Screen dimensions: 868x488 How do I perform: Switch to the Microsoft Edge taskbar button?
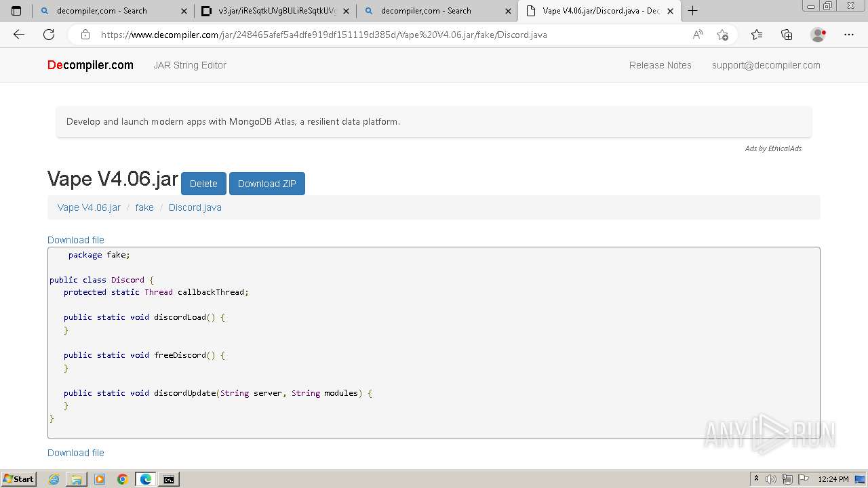click(x=146, y=479)
